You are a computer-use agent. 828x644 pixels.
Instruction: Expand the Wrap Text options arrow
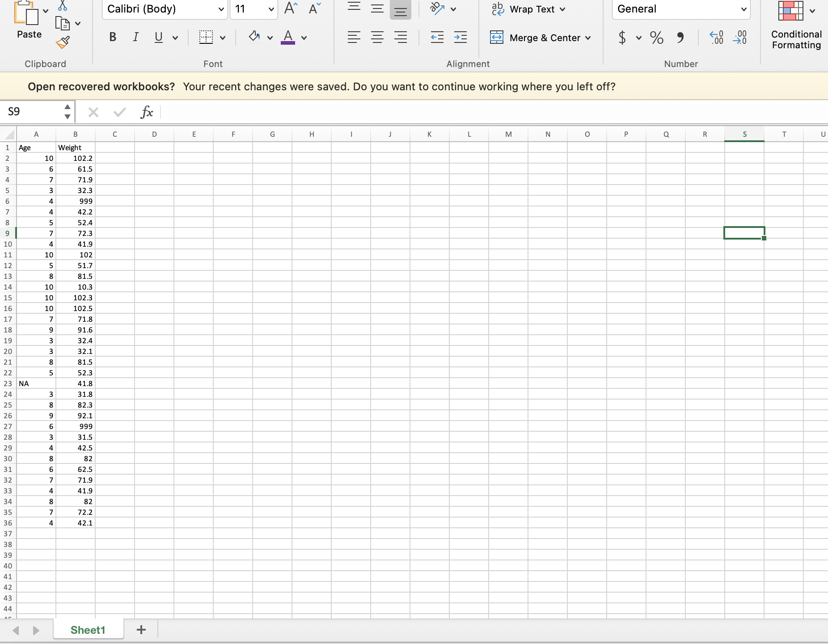562,9
